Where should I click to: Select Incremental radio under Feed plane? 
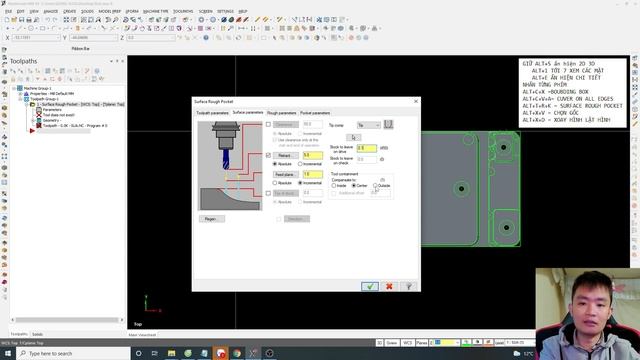(300, 183)
